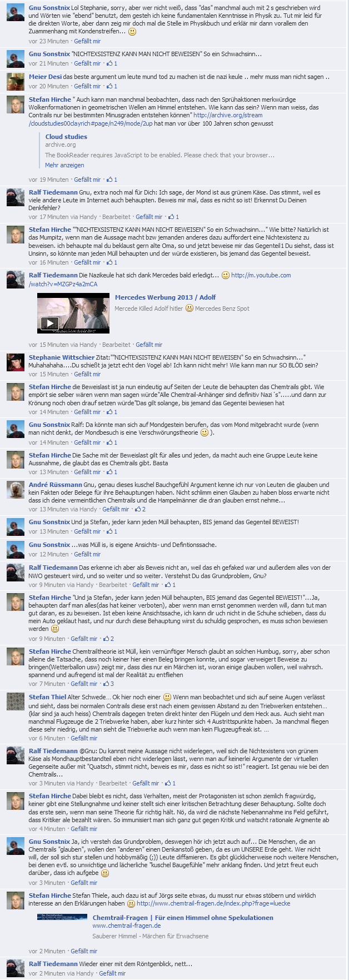Click the Chemtrail-Fragen preview thumbnail
Screen dimensions: 349x980
point(62,917)
